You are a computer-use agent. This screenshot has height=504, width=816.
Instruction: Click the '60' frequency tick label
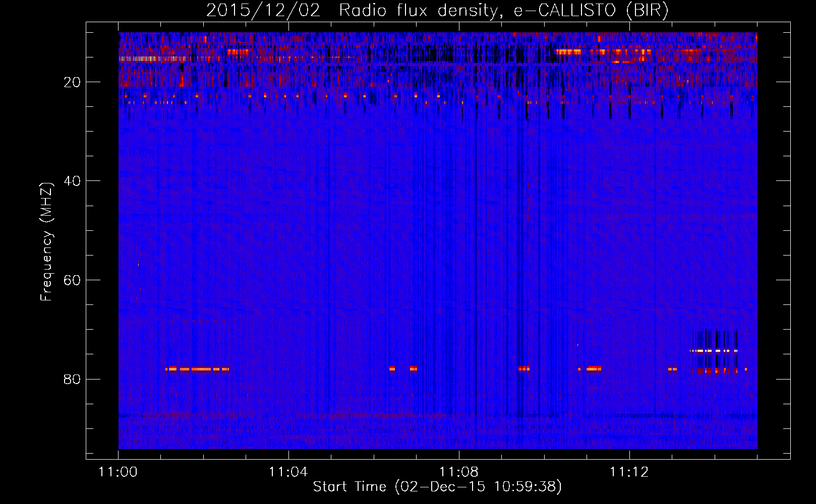click(x=73, y=280)
